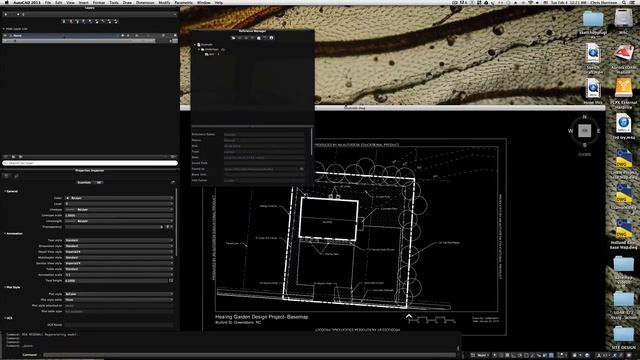Click the calculator icon beside Text height
Image resolution: width=640 pixels, height=360 pixels.
pos(171,281)
